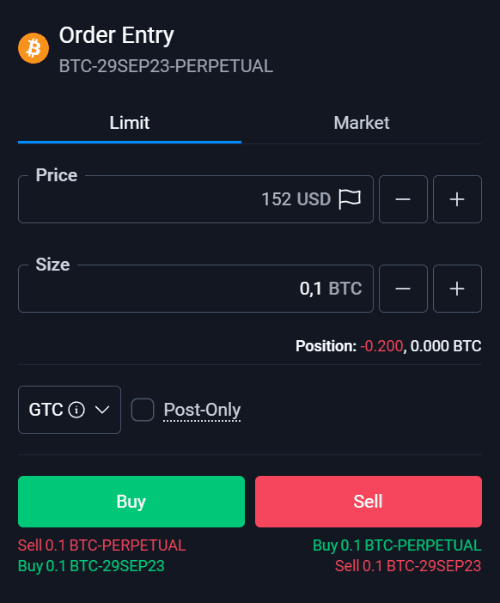This screenshot has width=500, height=603.
Task: Increase price with the plus button
Action: (x=457, y=199)
